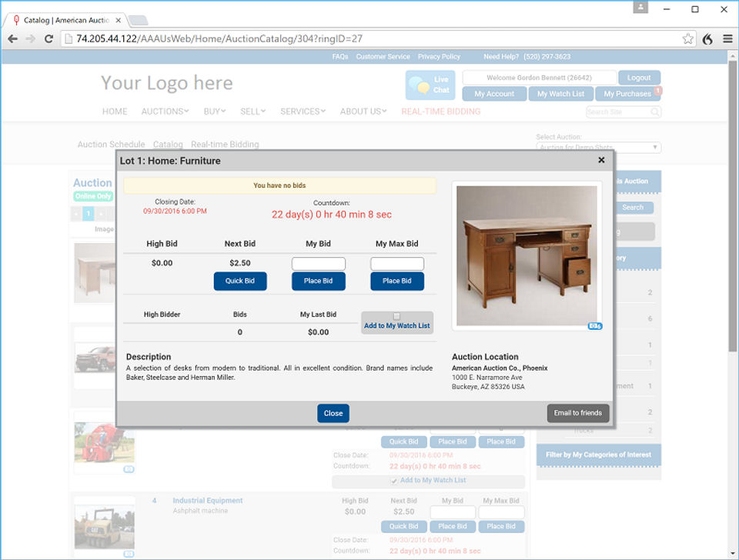Image resolution: width=739 pixels, height=560 pixels.
Task: Click the desk photo in dialog
Action: (x=527, y=255)
